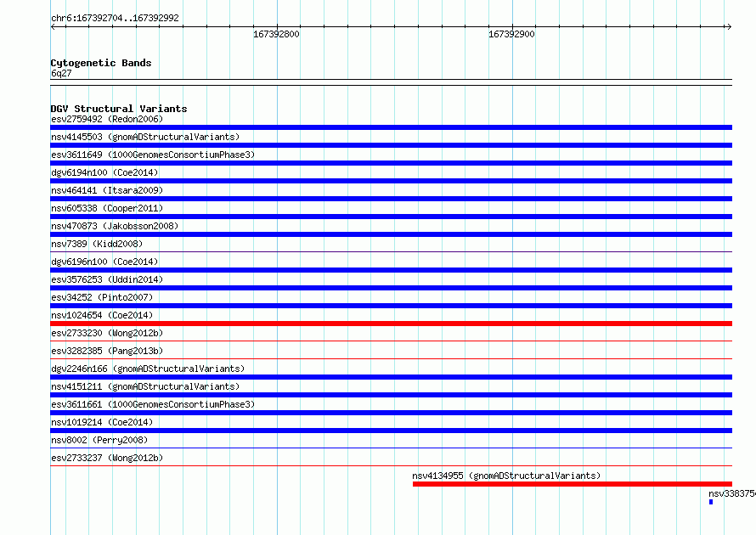Open nsv4134955 (gnomADStructuralVariants) label
This screenshot has height=535, width=756.
tap(506, 476)
